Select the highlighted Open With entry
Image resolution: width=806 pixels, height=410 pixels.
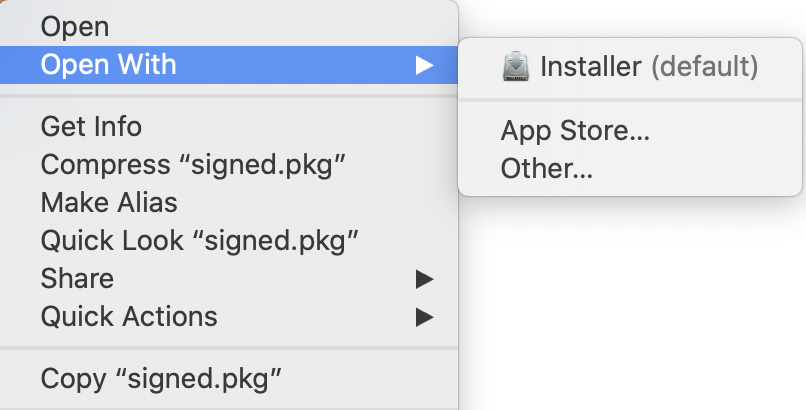click(x=108, y=66)
